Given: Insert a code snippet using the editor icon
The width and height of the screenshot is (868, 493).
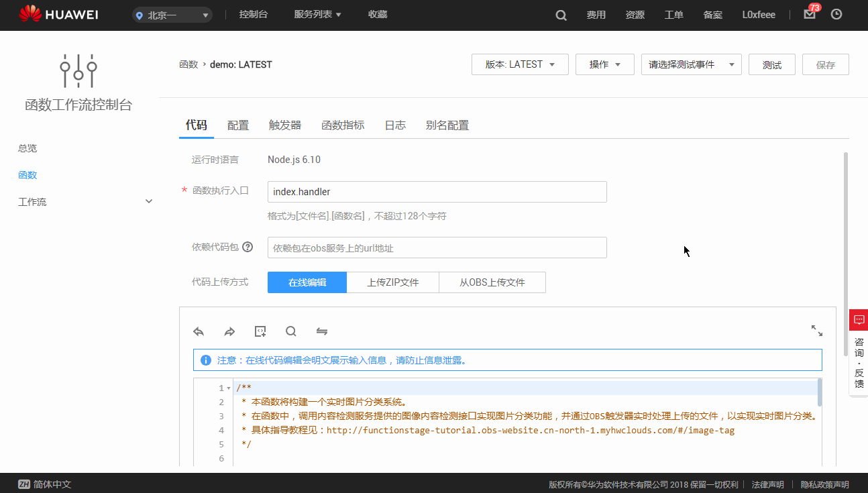Looking at the screenshot, I should point(260,331).
